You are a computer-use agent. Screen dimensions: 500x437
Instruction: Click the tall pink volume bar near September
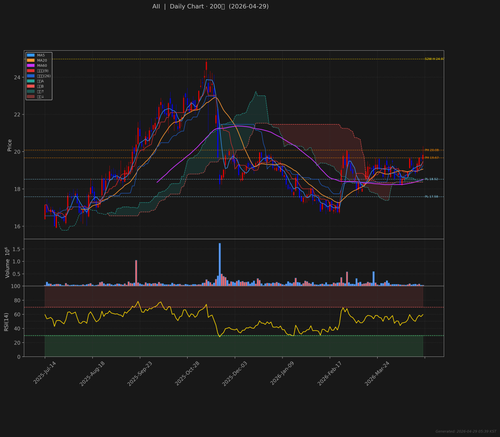pos(136,273)
